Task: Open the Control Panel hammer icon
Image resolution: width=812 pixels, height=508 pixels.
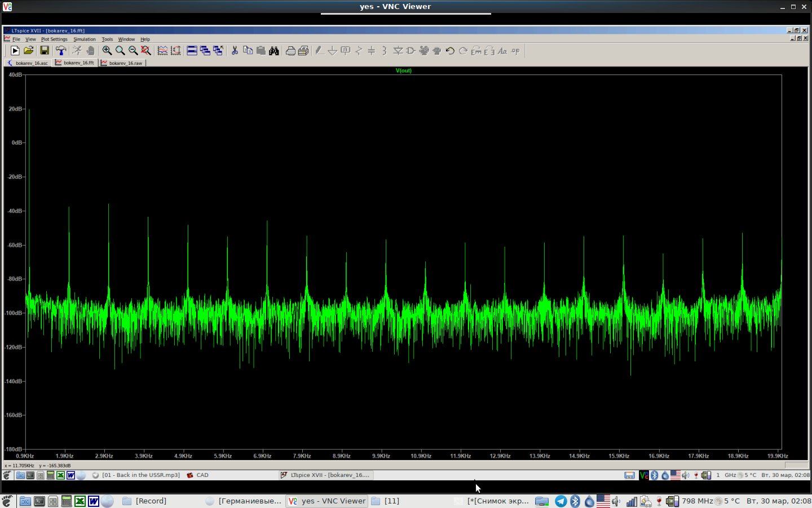Action: tap(61, 51)
